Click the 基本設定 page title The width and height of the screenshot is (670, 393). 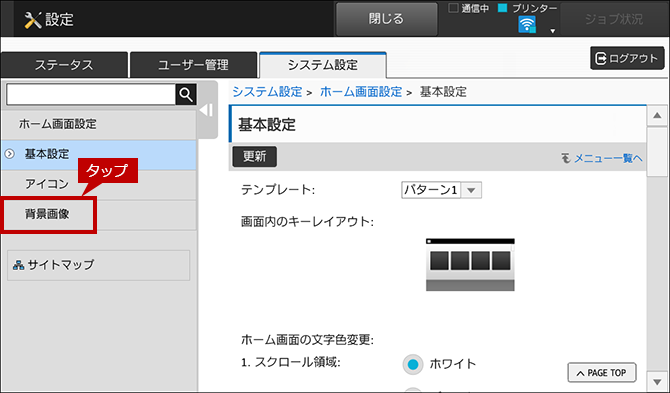tap(267, 125)
